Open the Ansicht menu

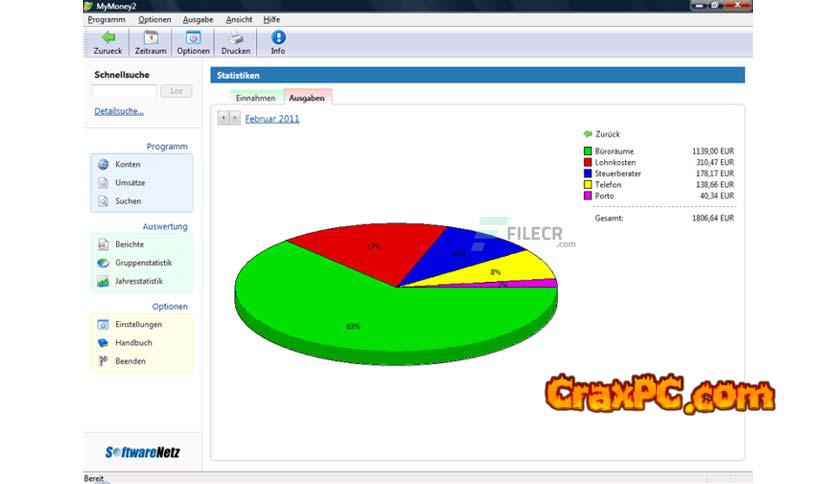click(x=239, y=20)
